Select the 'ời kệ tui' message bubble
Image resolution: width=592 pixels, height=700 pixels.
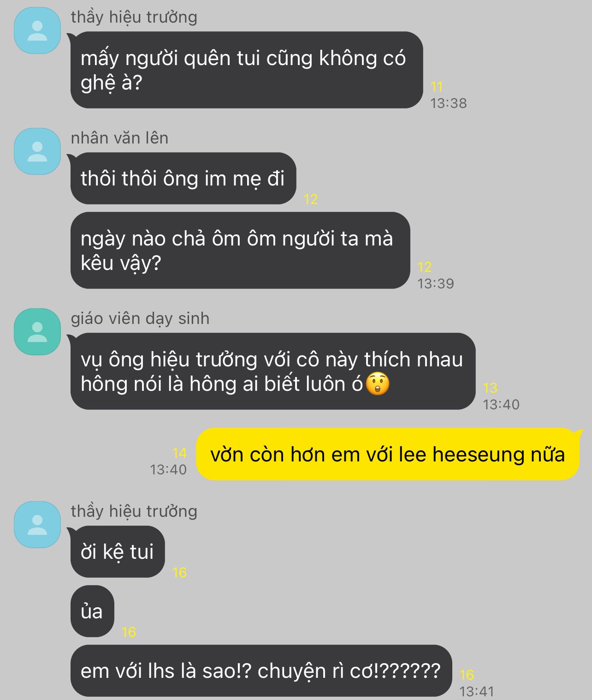[118, 552]
